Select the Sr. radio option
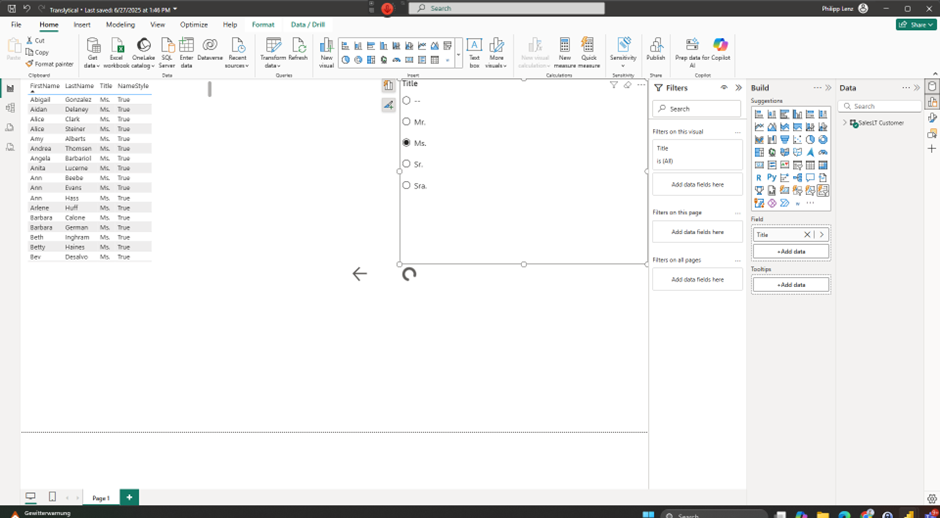Screen dimensions: 940x518 407,164
